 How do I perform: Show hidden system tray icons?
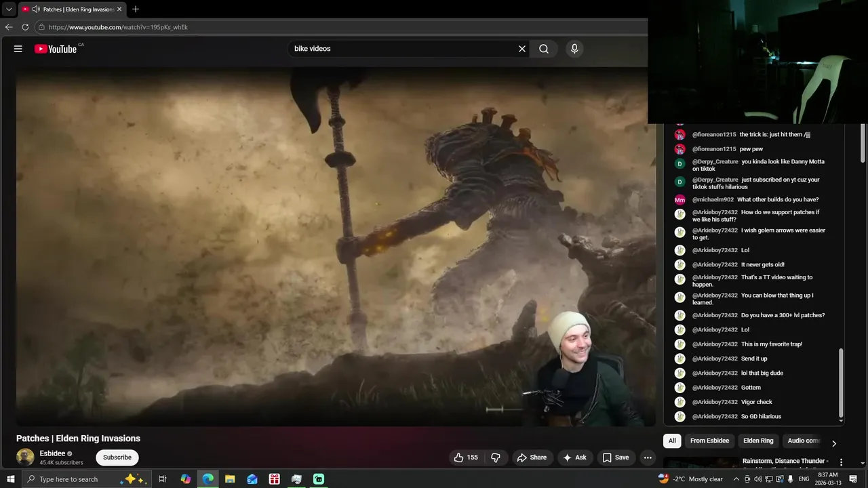(x=736, y=479)
